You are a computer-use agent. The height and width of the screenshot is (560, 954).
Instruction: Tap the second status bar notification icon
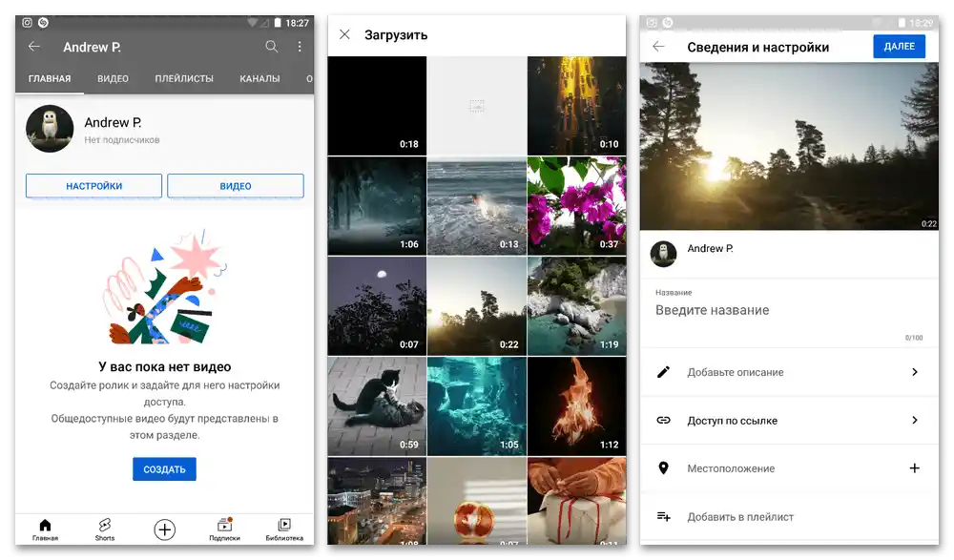point(43,23)
